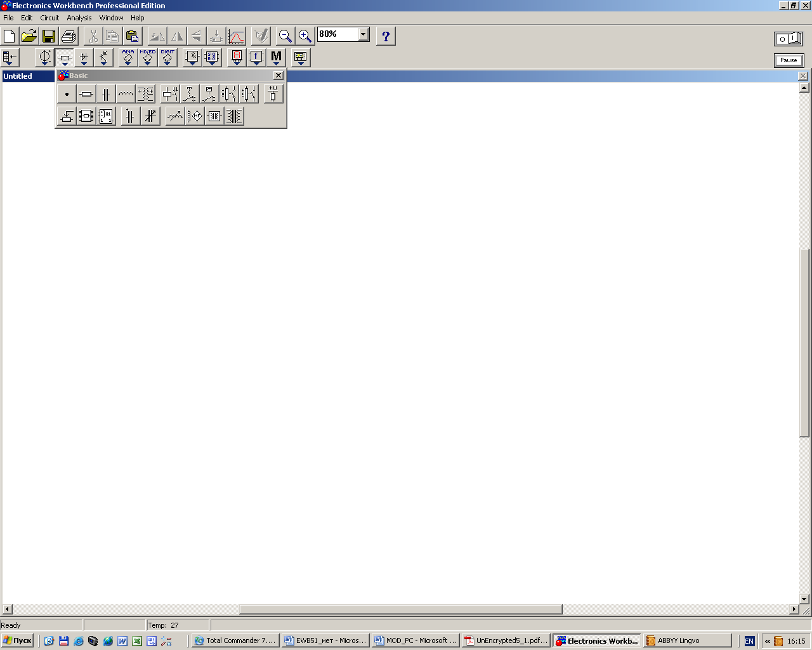This screenshot has height=650, width=812.
Task: Expand the Analog ICs bin
Action: point(128,58)
